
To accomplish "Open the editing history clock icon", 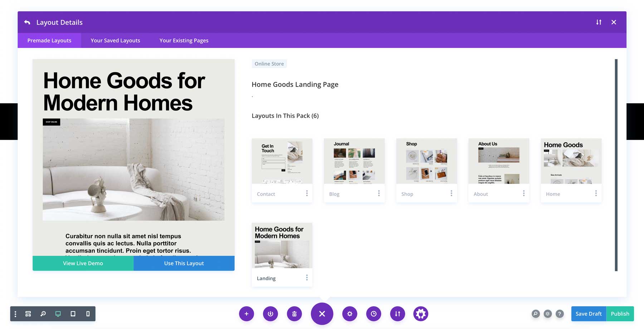I will click(x=374, y=314).
